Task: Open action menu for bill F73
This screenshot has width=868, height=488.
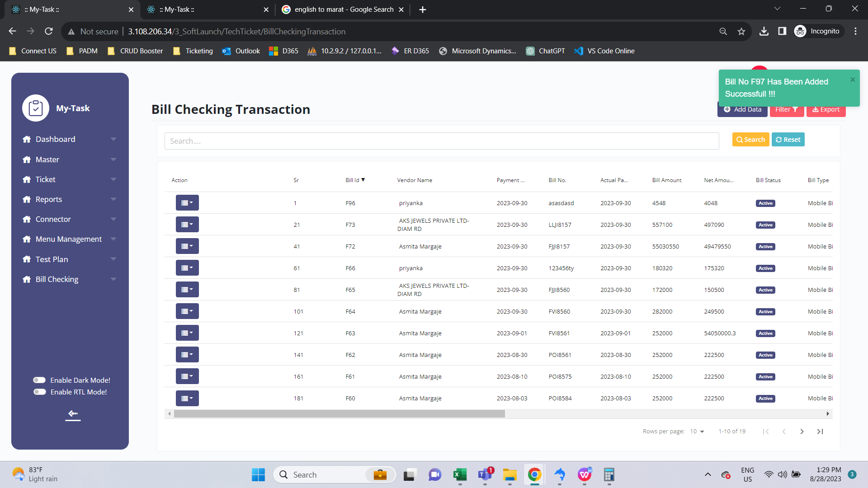Action: click(187, 225)
